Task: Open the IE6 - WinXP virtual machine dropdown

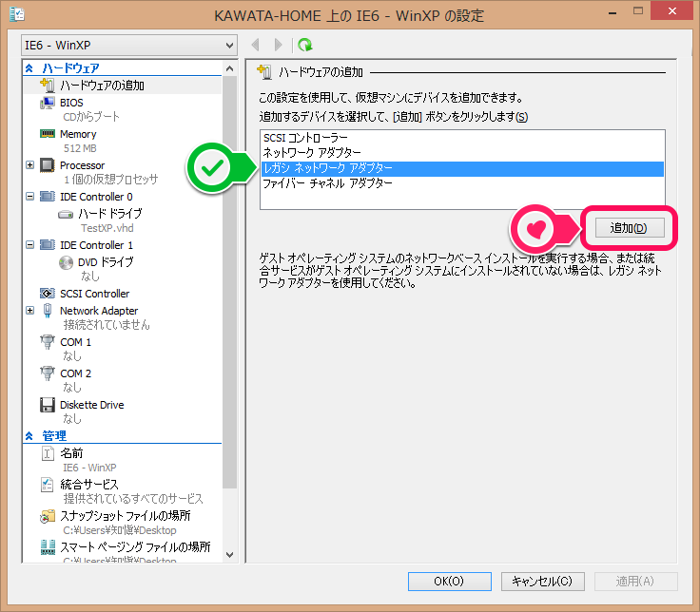Action: pyautogui.click(x=129, y=45)
